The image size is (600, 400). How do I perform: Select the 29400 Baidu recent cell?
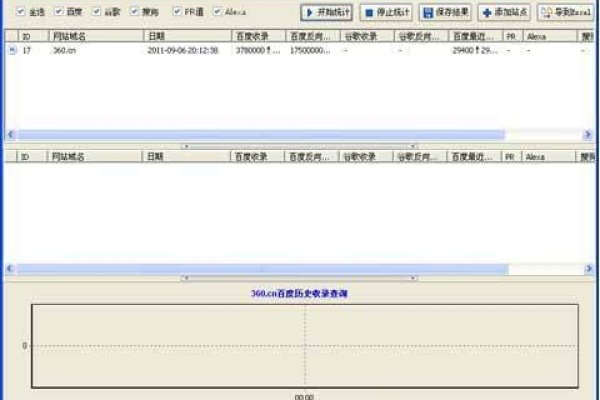[475, 50]
